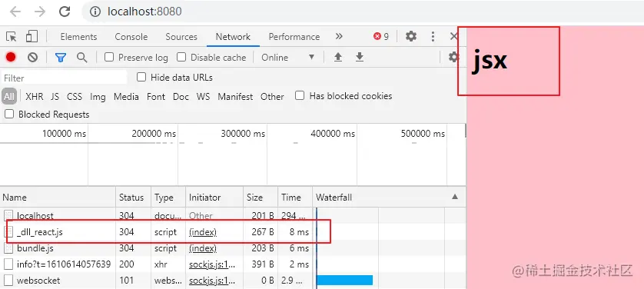Switch to the Sources tab
This screenshot has width=644, height=289.
(181, 37)
